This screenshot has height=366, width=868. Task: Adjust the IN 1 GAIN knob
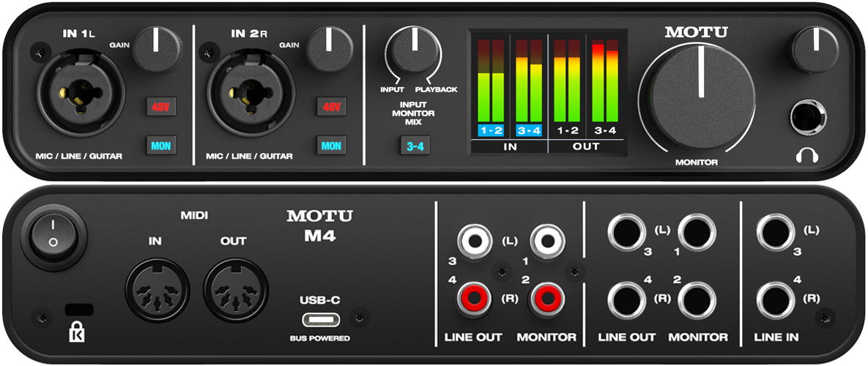(157, 49)
